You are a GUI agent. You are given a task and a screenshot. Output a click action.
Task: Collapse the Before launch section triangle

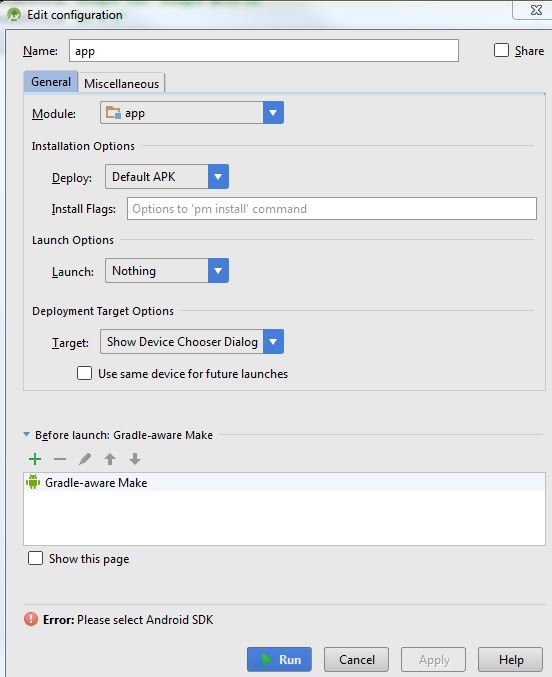[27, 434]
